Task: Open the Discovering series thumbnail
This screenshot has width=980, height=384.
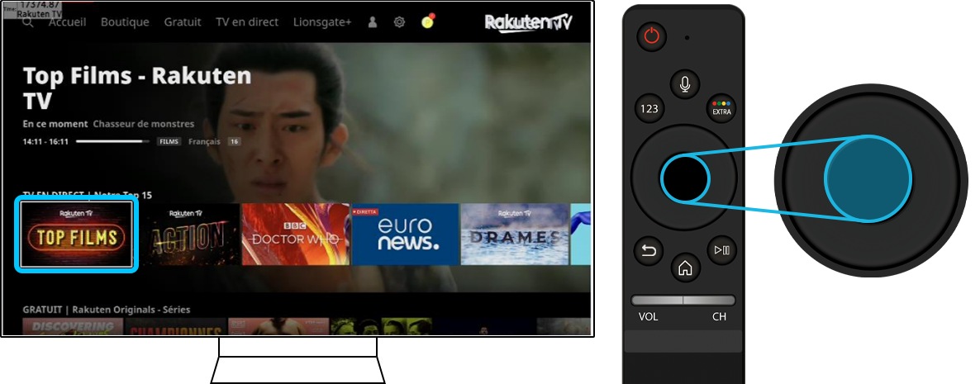Action: [x=73, y=326]
